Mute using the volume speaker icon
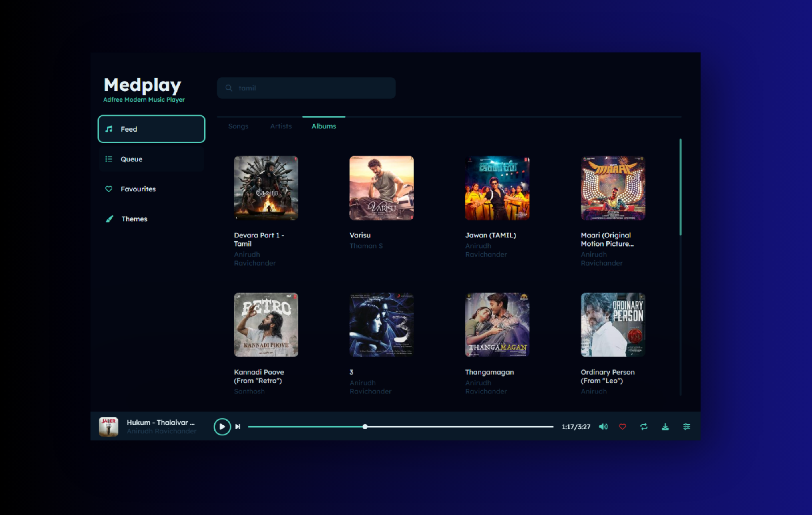This screenshot has height=515, width=812. (x=603, y=427)
